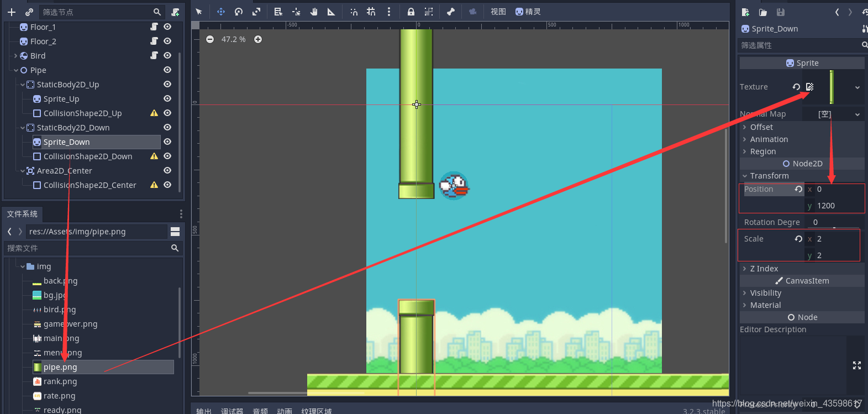Open Floor_1 attached script icon
Screen dimensions: 868x414
pyautogui.click(x=154, y=27)
